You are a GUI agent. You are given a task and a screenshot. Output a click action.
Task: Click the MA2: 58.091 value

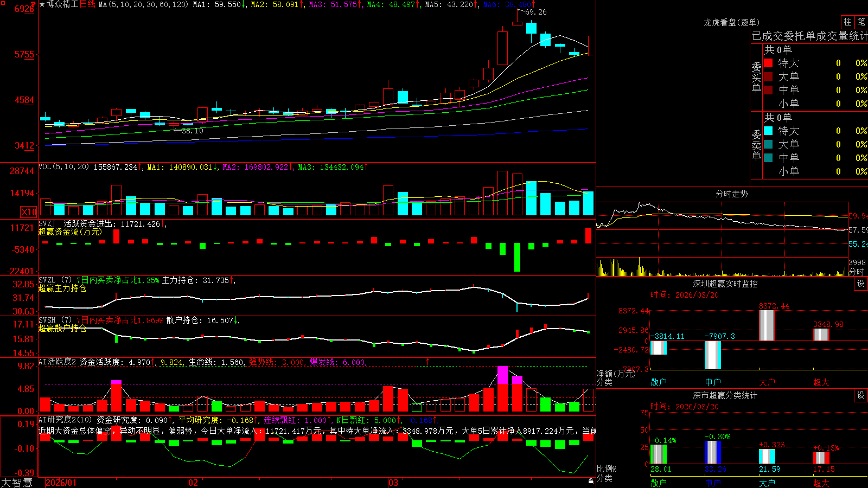tap(275, 4)
